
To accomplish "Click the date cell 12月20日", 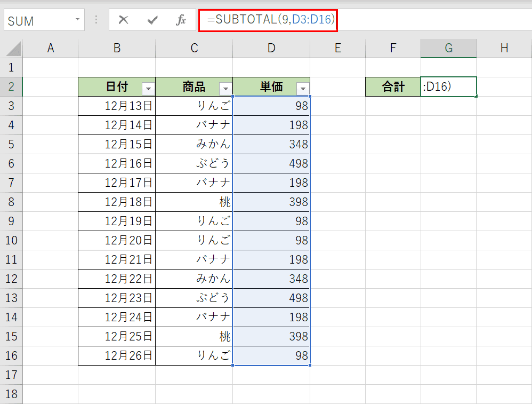I will click(117, 240).
